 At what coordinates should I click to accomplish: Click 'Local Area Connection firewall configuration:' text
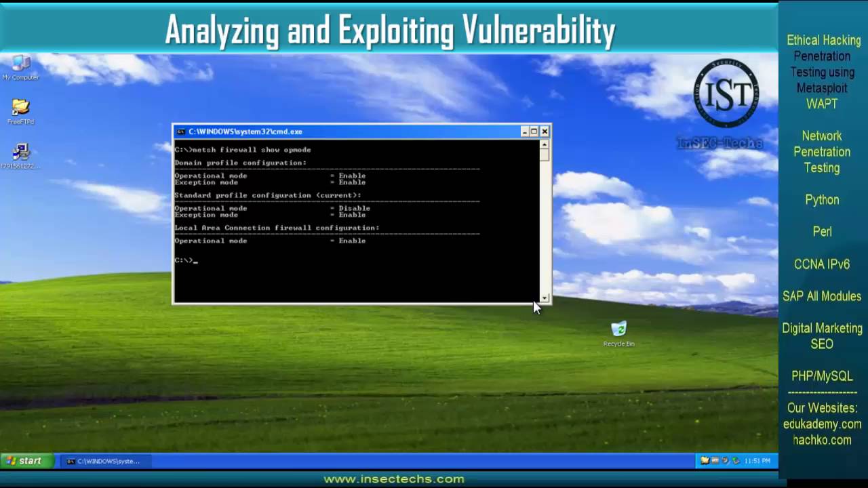coord(277,228)
